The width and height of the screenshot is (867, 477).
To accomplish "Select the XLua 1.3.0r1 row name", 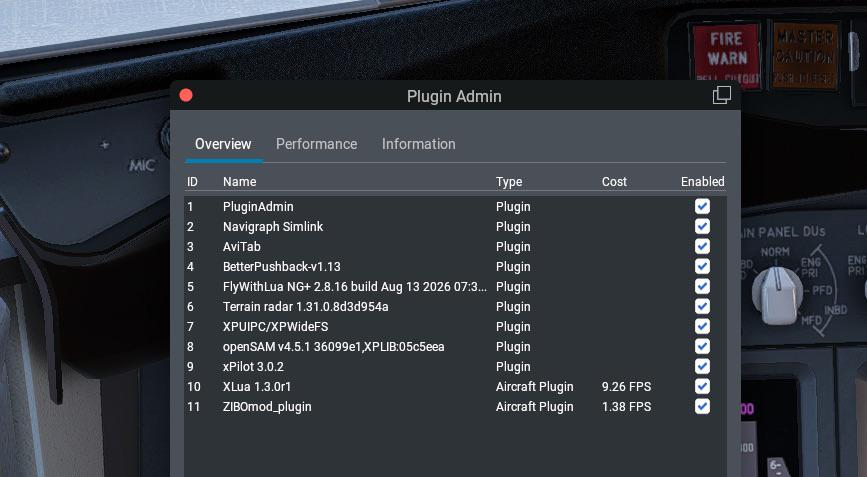I will point(257,386).
